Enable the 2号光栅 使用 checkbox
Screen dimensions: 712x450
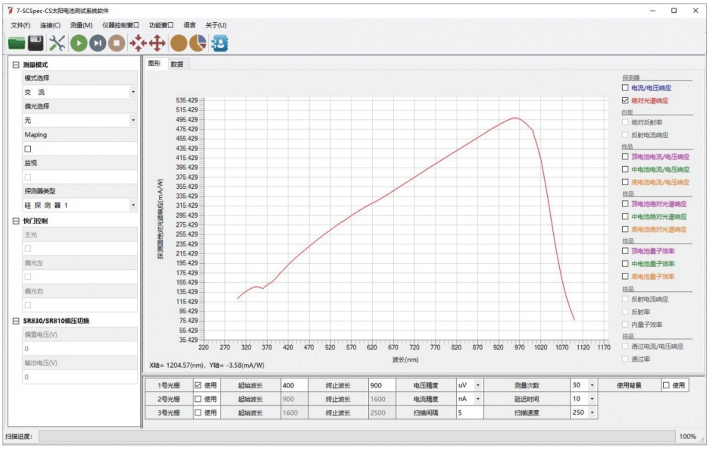[x=198, y=398]
